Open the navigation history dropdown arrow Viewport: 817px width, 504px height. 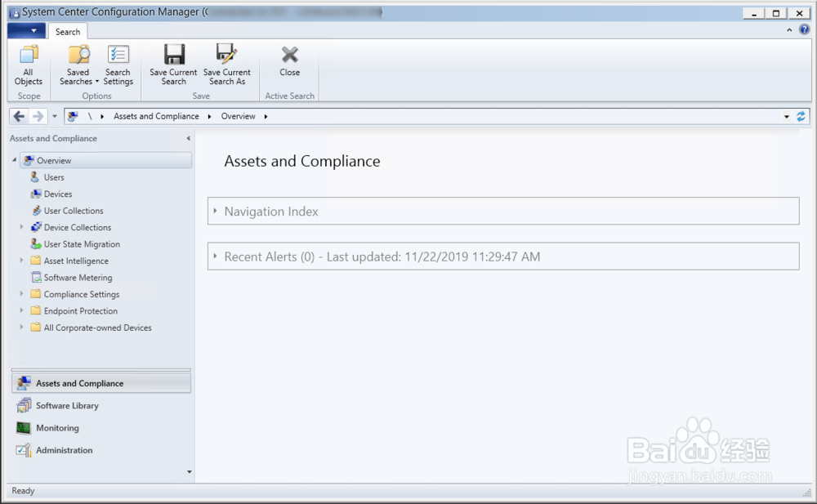(54, 116)
